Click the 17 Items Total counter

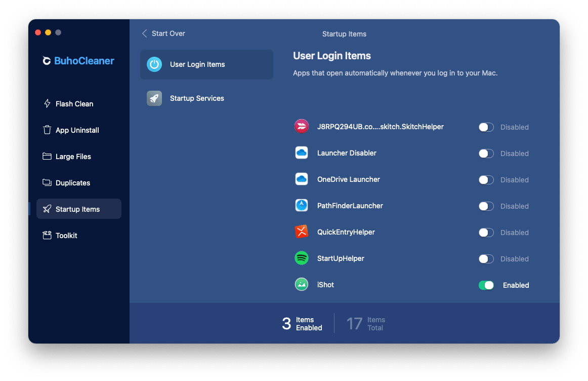(x=366, y=324)
